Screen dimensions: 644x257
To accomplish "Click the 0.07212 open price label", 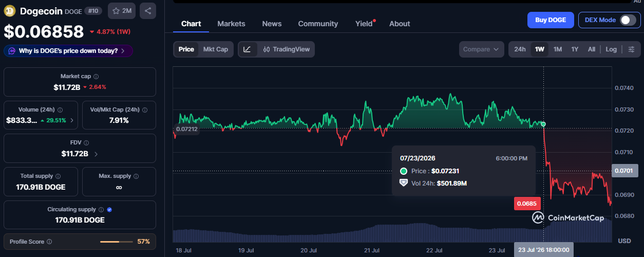I will [187, 129].
